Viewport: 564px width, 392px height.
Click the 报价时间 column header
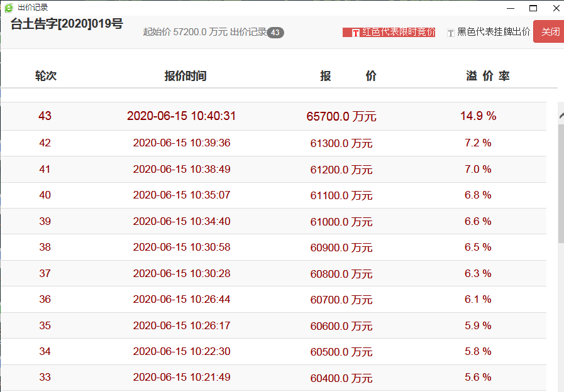coord(185,76)
